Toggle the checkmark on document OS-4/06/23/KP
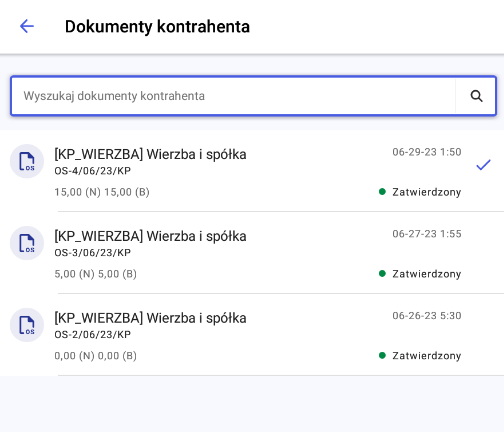The image size is (504, 432). point(483,165)
